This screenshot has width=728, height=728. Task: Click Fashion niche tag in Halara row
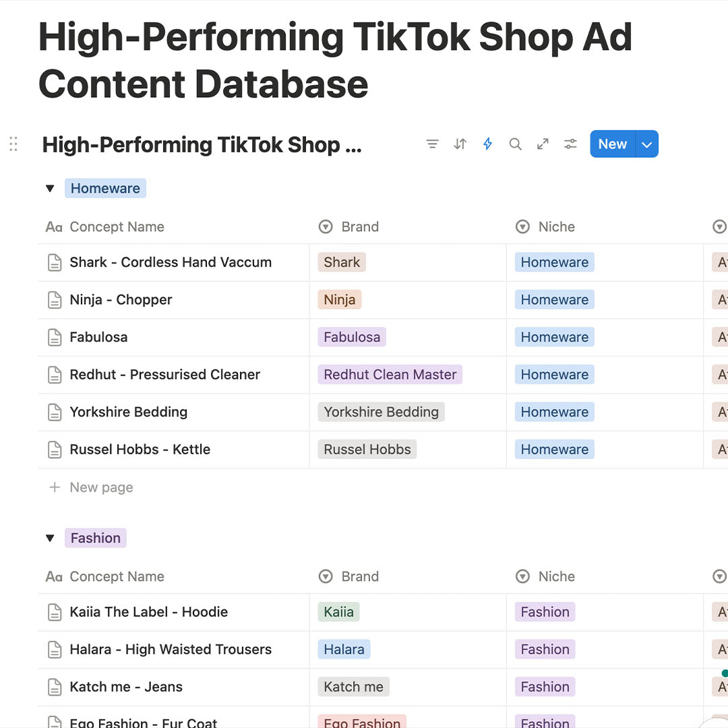pyautogui.click(x=545, y=650)
